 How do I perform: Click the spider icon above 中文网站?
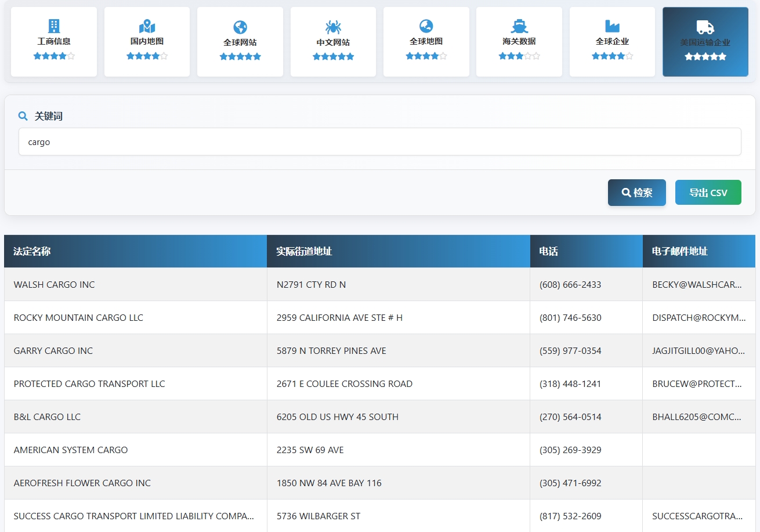pyautogui.click(x=333, y=27)
